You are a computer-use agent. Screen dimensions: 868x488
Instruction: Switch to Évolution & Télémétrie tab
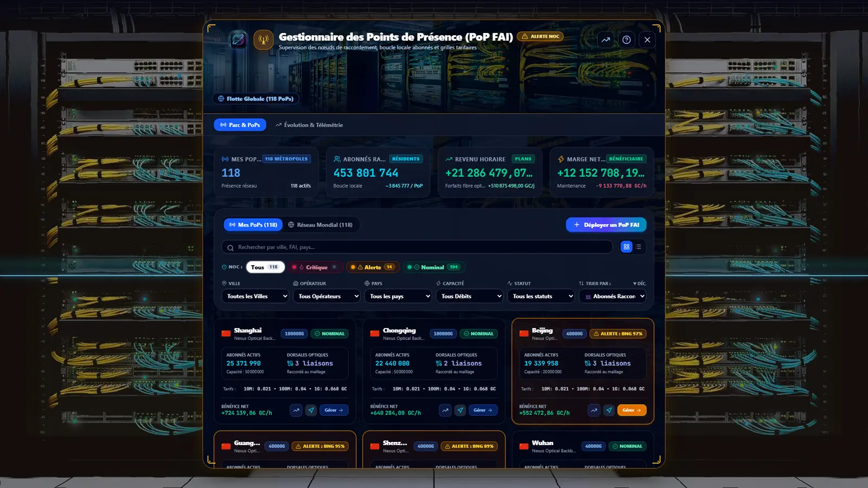pos(309,125)
